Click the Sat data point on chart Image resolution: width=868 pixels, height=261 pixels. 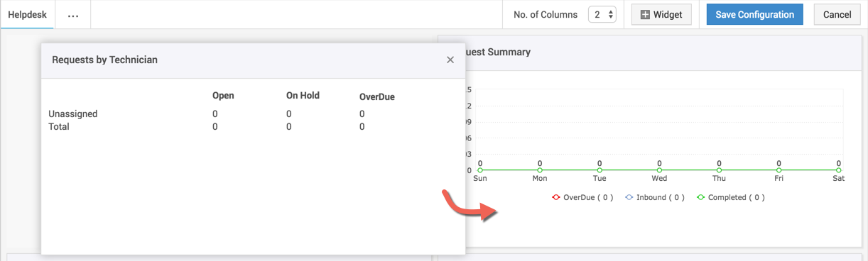[x=839, y=170]
